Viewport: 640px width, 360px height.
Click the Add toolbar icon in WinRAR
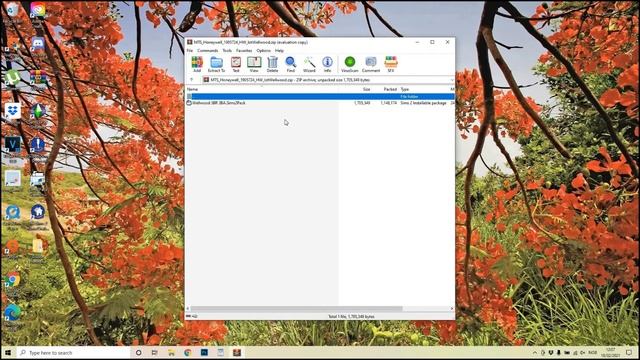(197, 64)
